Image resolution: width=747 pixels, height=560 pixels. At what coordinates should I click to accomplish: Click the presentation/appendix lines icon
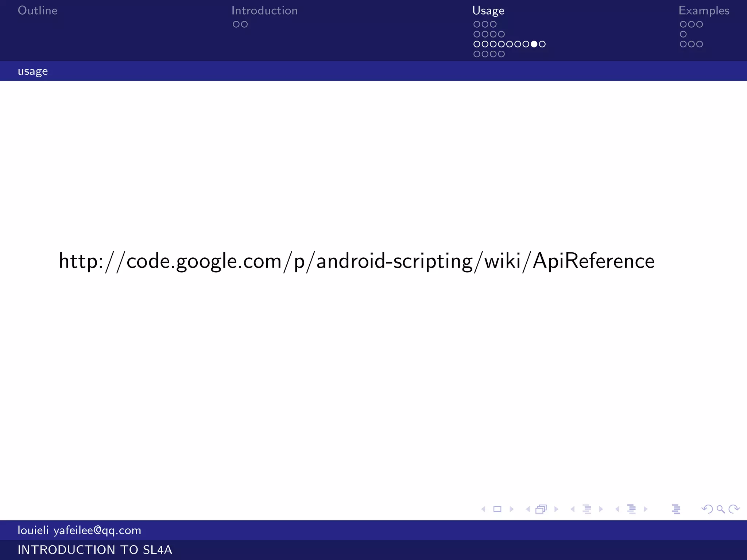click(x=676, y=509)
